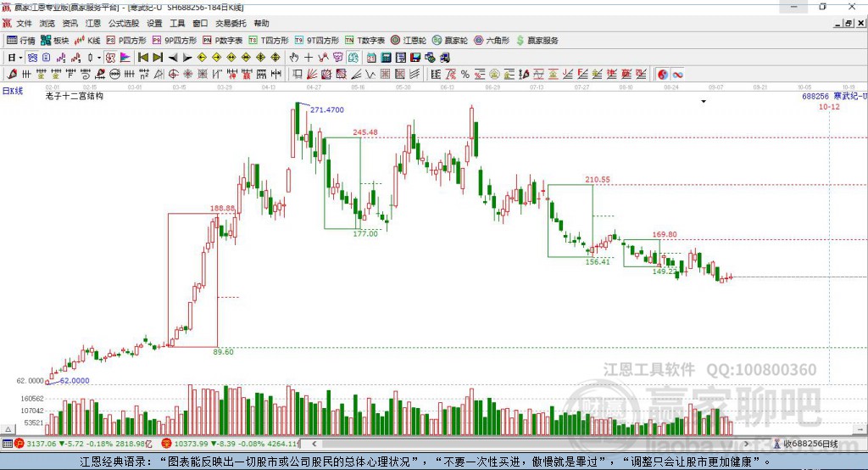
Task: Open the P四方形 tool
Action: tap(126, 41)
